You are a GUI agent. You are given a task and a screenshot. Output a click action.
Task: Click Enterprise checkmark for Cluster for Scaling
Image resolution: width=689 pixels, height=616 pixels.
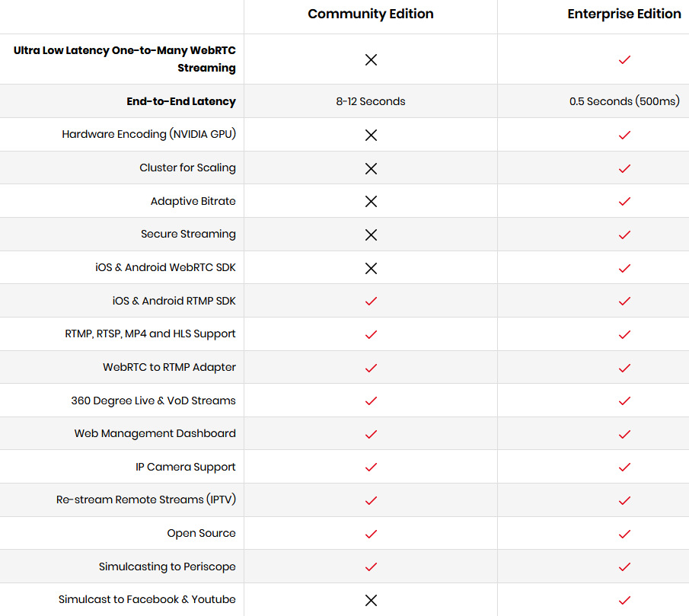(624, 168)
